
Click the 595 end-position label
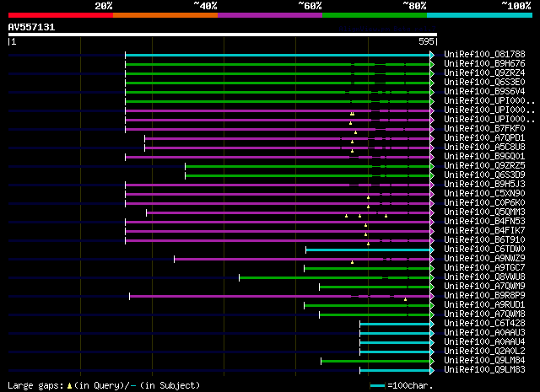[426, 41]
